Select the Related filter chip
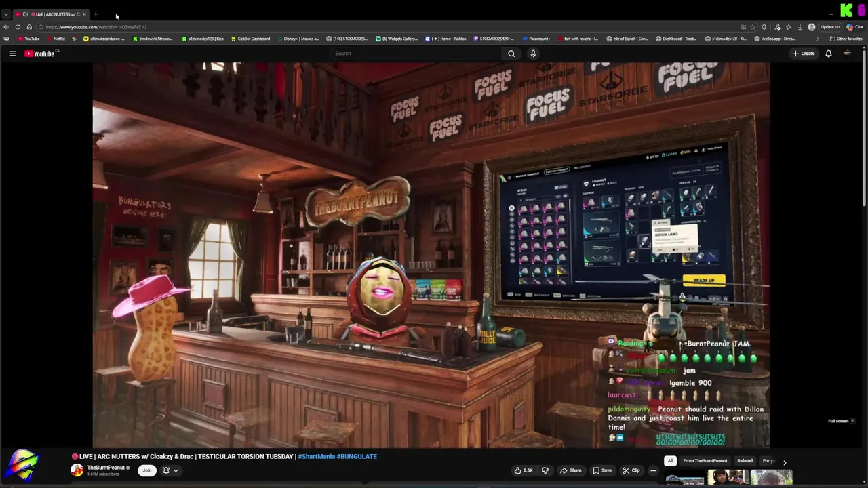The height and width of the screenshot is (488, 868). tap(745, 461)
